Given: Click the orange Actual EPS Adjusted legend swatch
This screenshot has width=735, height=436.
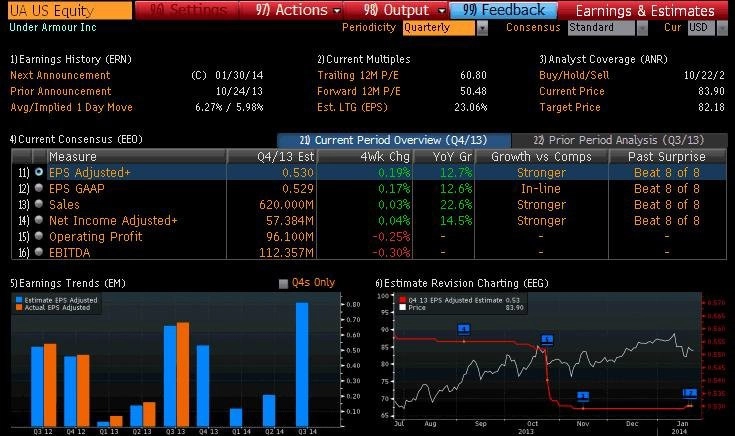Looking at the screenshot, I should click(19, 307).
